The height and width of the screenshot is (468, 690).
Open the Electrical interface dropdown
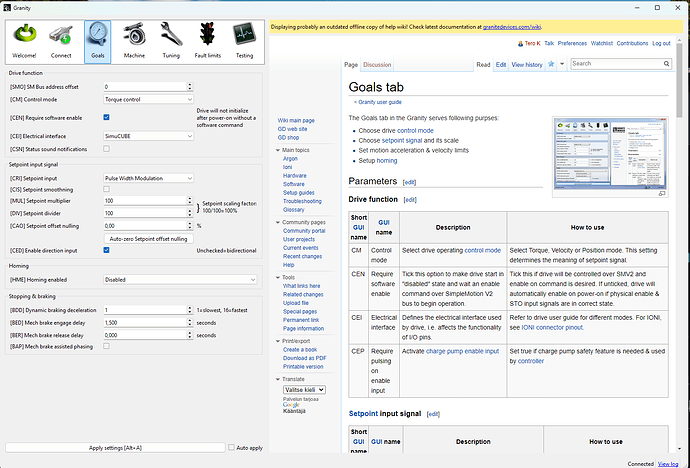(x=148, y=136)
